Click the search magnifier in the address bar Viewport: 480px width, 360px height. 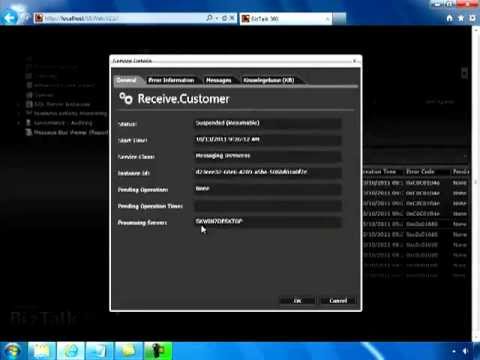point(209,18)
